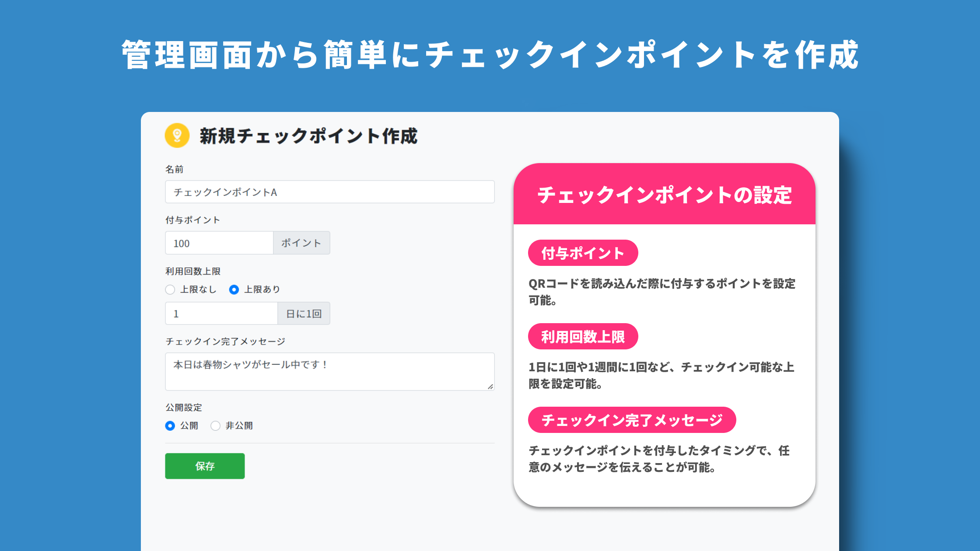Click the 利用回数 value field showing 1
The image size is (980, 551).
(221, 313)
